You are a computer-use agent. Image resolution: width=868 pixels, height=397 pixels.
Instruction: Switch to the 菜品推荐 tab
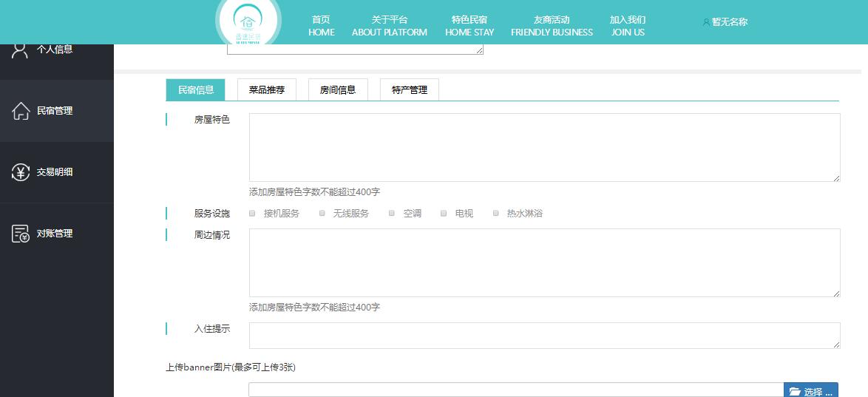coord(266,90)
